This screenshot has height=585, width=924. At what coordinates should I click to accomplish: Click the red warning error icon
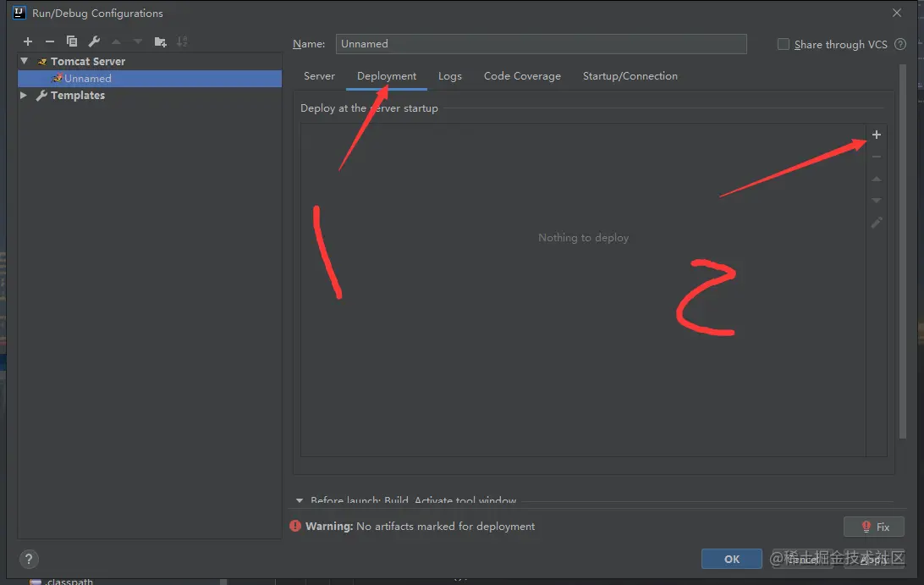point(295,526)
